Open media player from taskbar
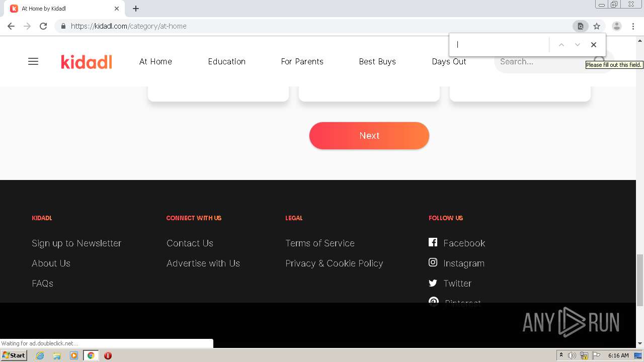This screenshot has width=644, height=362. (74, 355)
